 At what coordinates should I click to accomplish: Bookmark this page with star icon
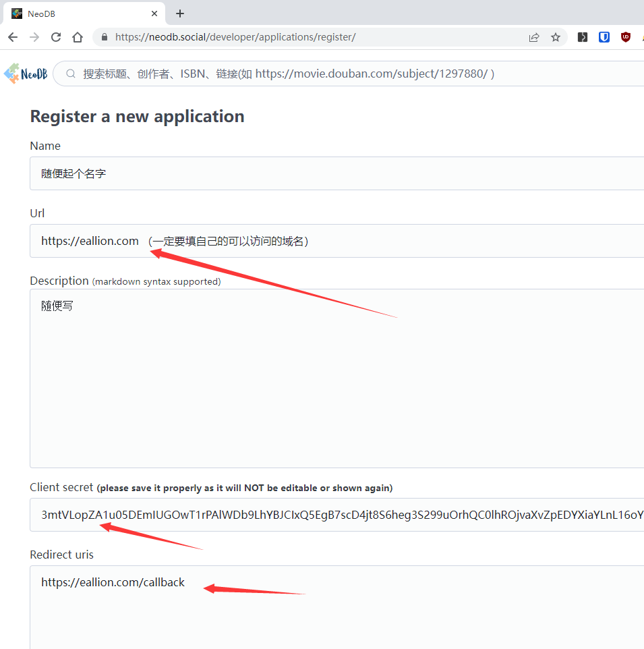pyautogui.click(x=556, y=37)
